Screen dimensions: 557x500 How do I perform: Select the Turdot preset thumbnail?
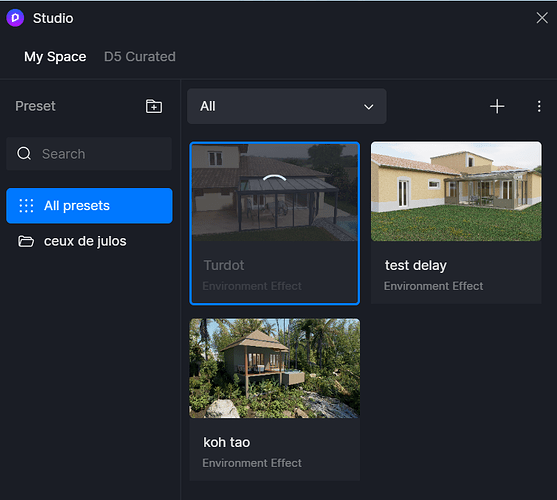point(275,192)
